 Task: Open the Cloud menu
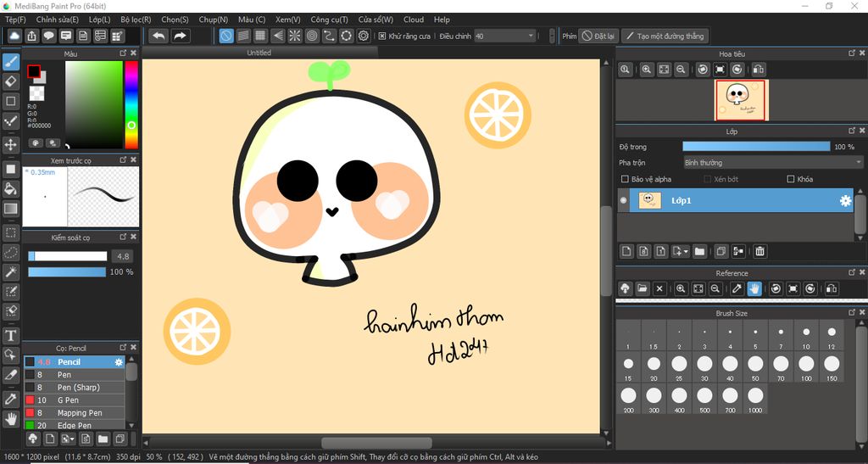click(414, 20)
